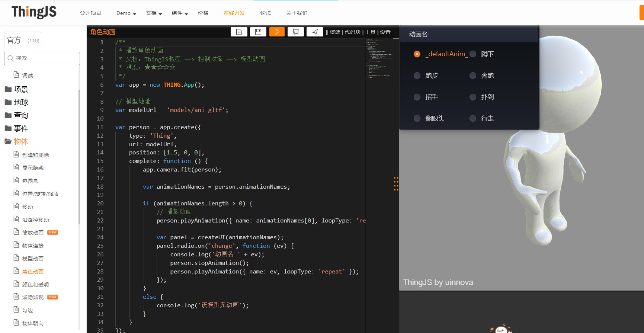Open the 论坛 nav item
Screen dimensions: 644x333
coord(266,13)
